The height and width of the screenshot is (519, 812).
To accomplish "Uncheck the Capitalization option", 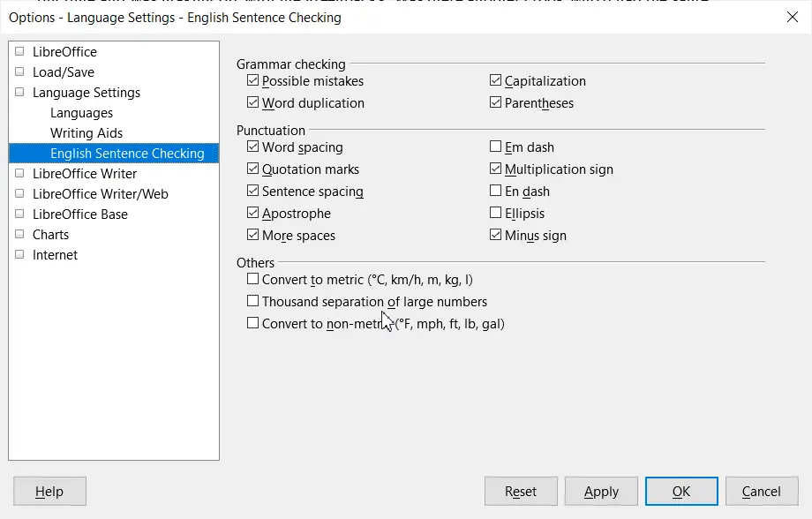I will tap(497, 81).
